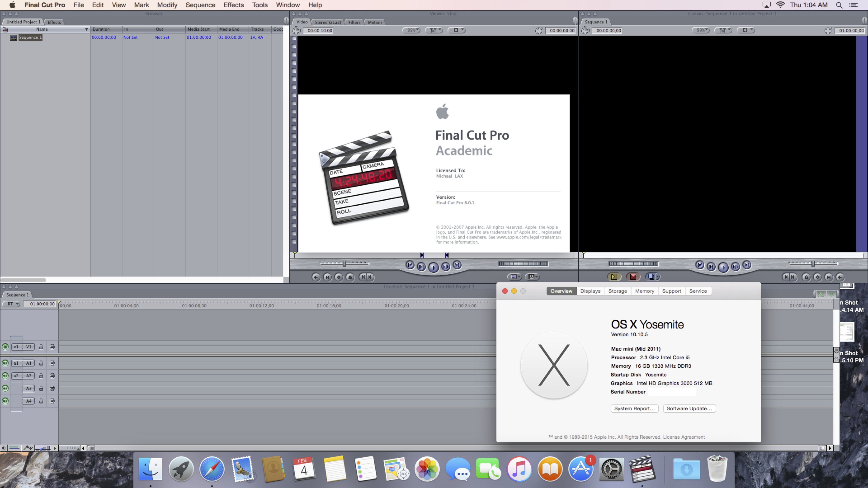Image resolution: width=868 pixels, height=488 pixels.
Task: Click System Report button
Action: click(x=634, y=409)
